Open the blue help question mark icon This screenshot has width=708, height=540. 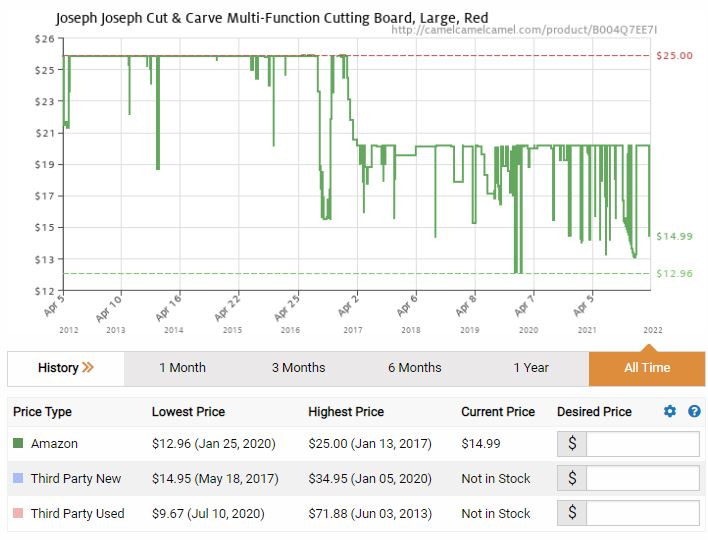[694, 411]
